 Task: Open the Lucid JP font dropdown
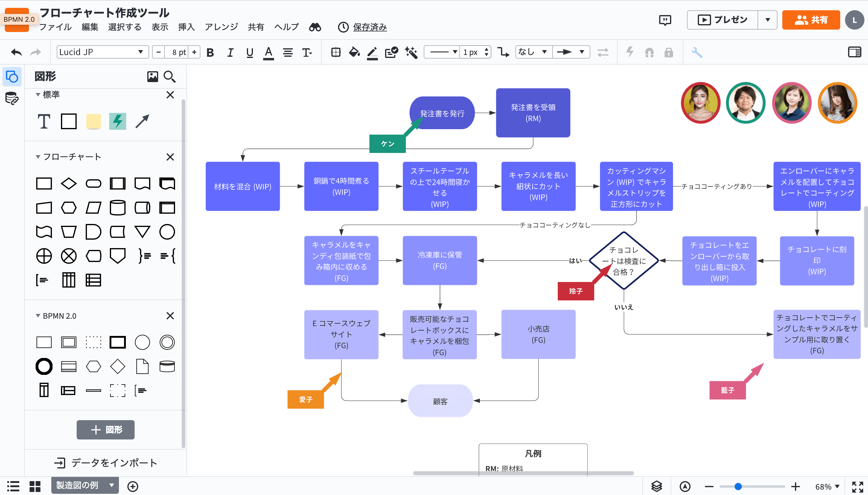[102, 52]
